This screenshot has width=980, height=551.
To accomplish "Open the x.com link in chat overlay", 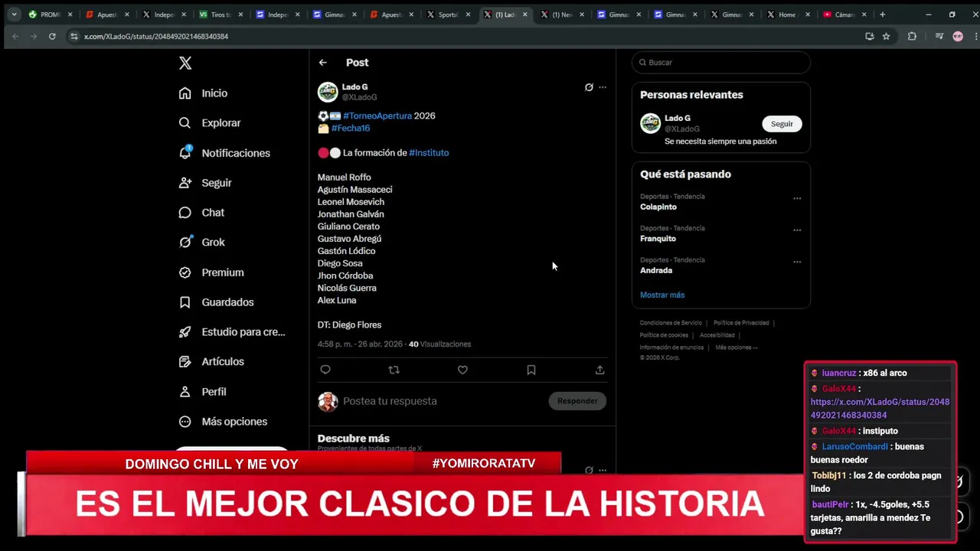I will [x=880, y=409].
